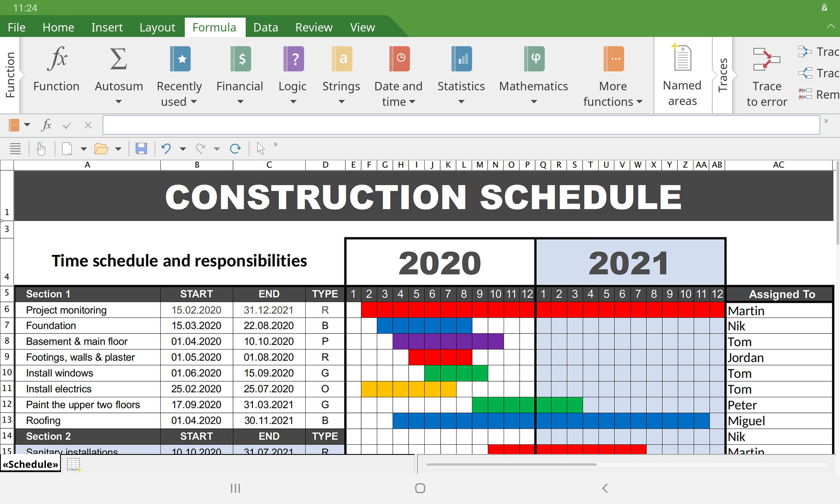Click the Remove traces icon

(x=805, y=94)
